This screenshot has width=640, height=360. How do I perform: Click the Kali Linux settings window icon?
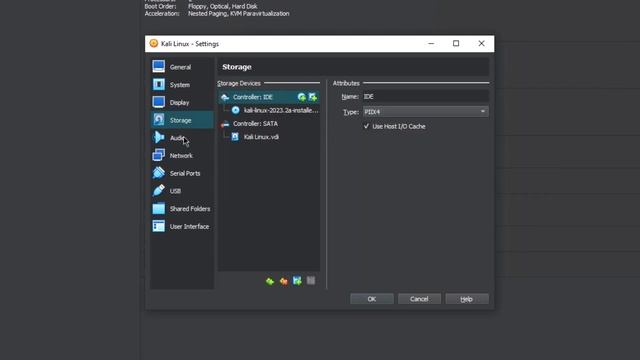(x=153, y=43)
